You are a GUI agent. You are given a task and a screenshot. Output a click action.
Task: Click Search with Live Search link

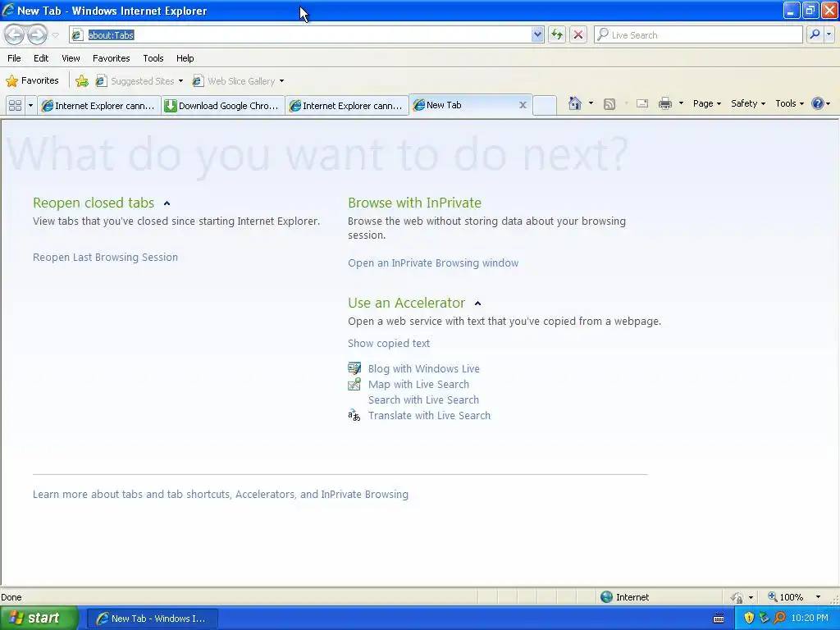coord(424,399)
